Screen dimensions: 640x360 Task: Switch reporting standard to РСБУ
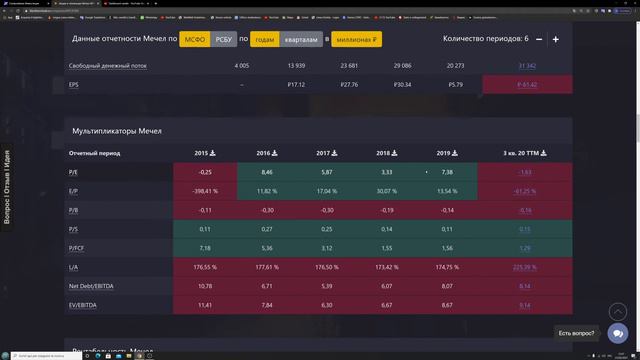click(224, 39)
